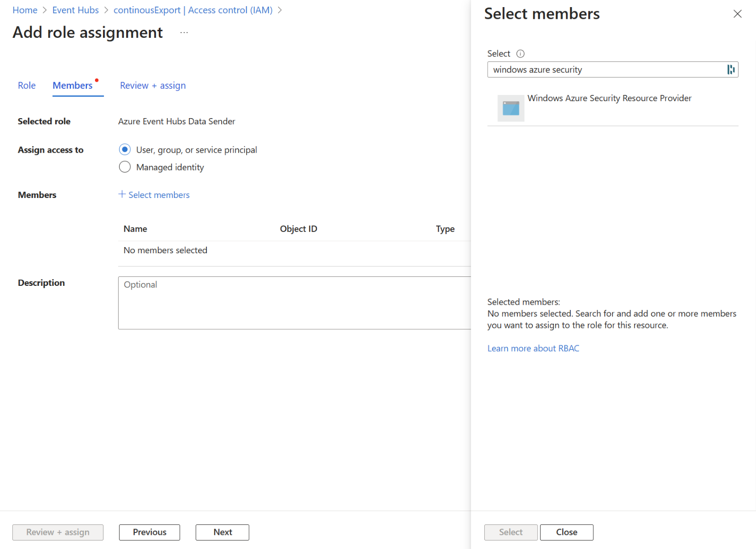Click the Members tab
The width and height of the screenshot is (756, 549).
[x=73, y=86]
